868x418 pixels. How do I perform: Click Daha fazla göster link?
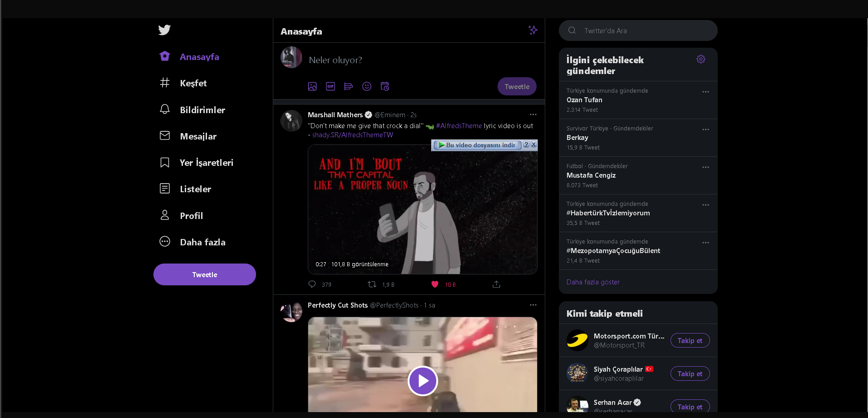pyautogui.click(x=593, y=282)
